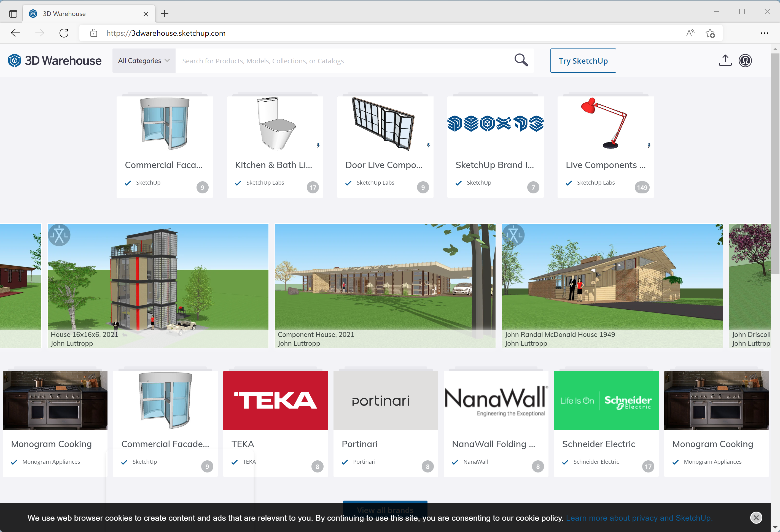Click the upload model icon
This screenshot has width=780, height=532.
click(725, 60)
